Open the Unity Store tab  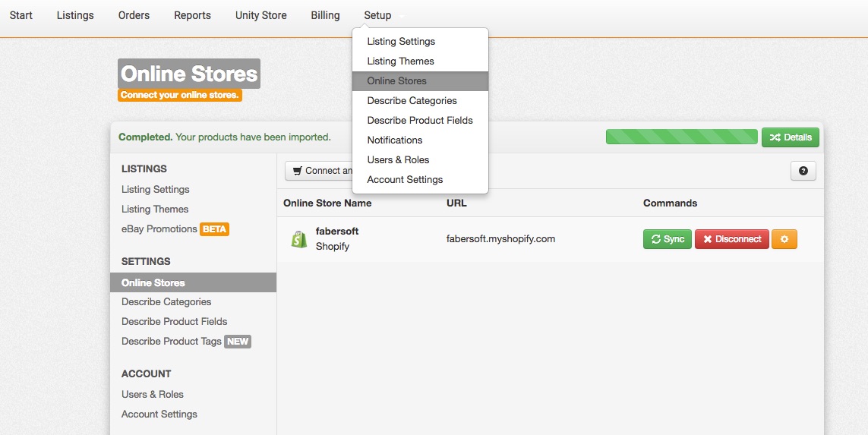[260, 15]
